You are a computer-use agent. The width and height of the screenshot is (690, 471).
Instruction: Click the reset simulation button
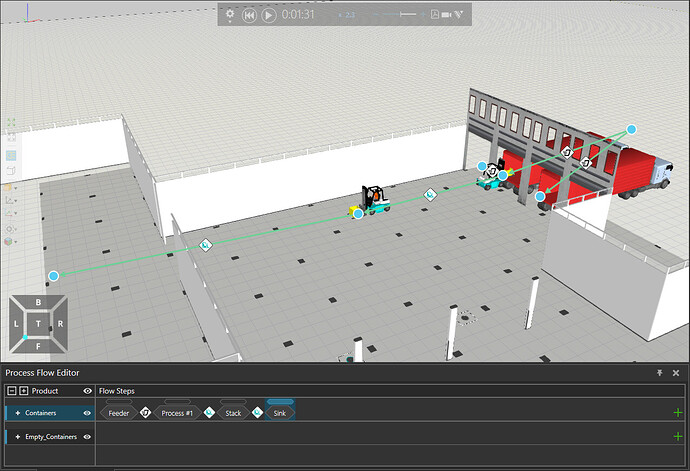pos(250,15)
